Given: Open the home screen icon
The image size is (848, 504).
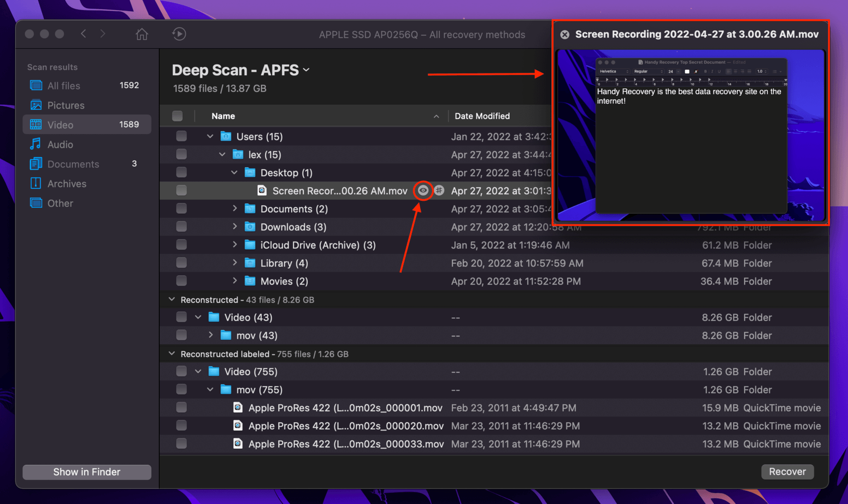Looking at the screenshot, I should coord(142,34).
